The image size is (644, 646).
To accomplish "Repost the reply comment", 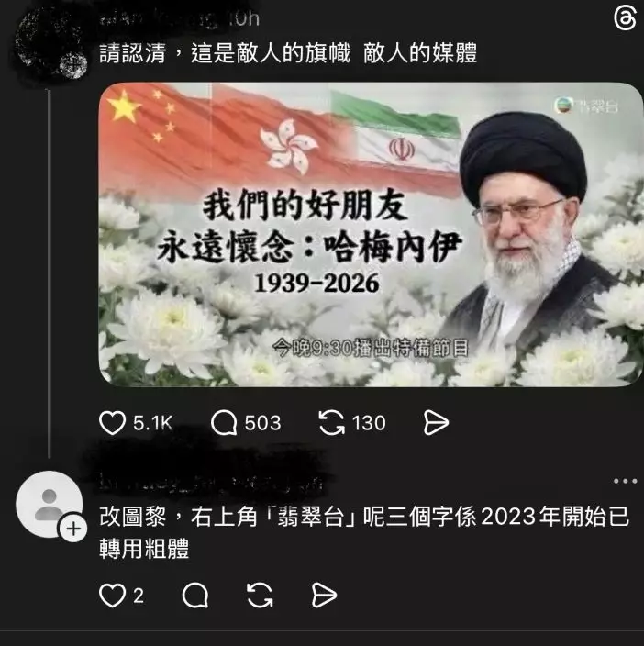I will click(x=260, y=596).
